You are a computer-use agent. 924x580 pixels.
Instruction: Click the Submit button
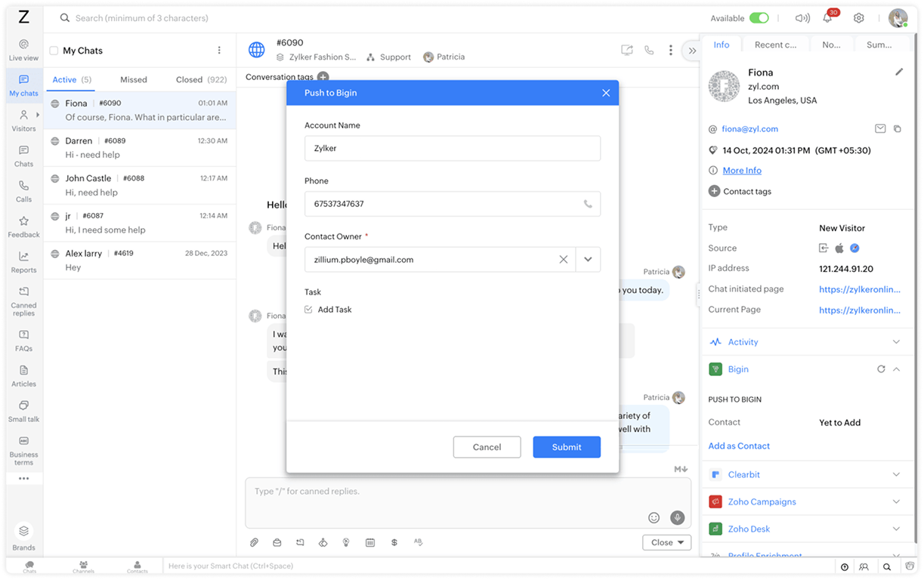click(x=567, y=447)
